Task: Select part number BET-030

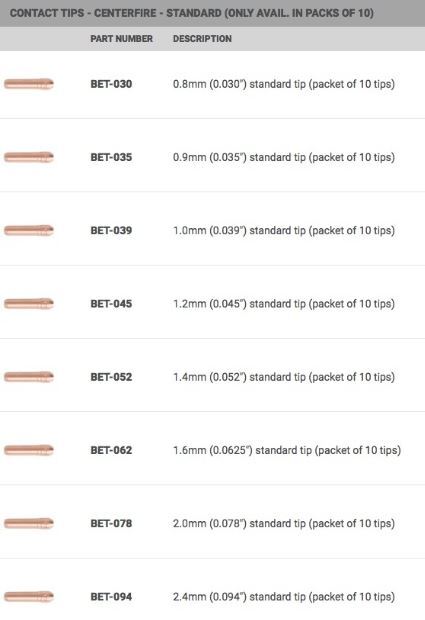Action: click(111, 84)
